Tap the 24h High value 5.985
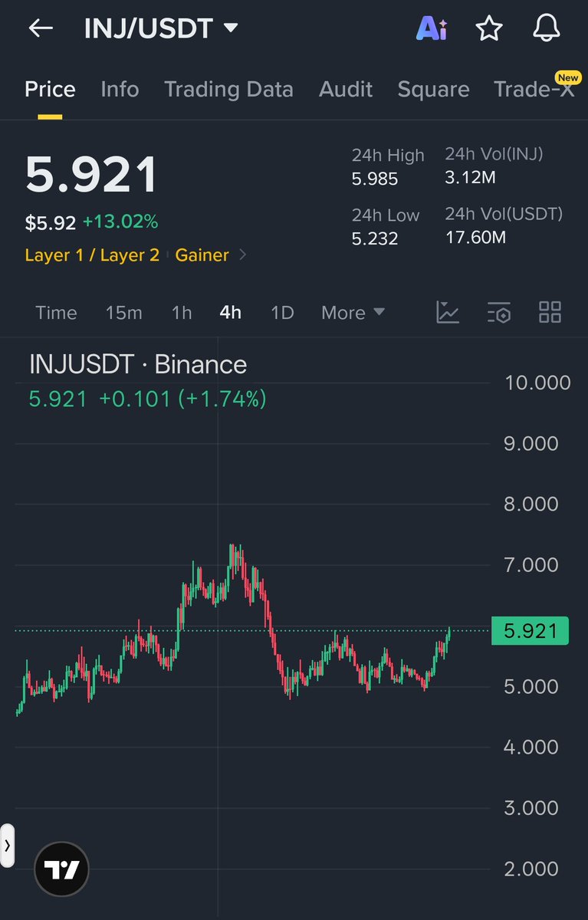The image size is (588, 920). (375, 180)
